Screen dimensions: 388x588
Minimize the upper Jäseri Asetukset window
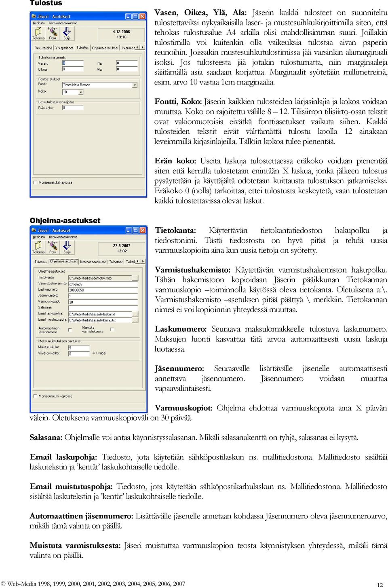click(129, 16)
